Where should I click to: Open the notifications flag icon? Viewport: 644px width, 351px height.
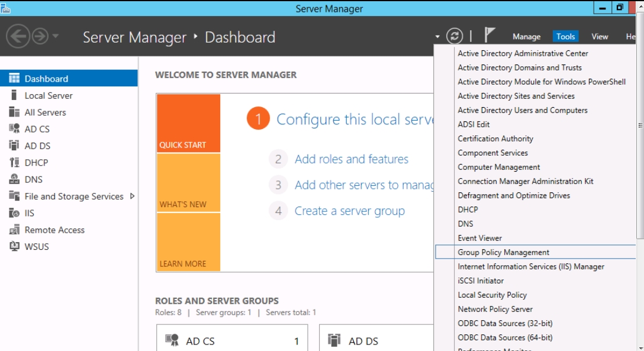(489, 36)
